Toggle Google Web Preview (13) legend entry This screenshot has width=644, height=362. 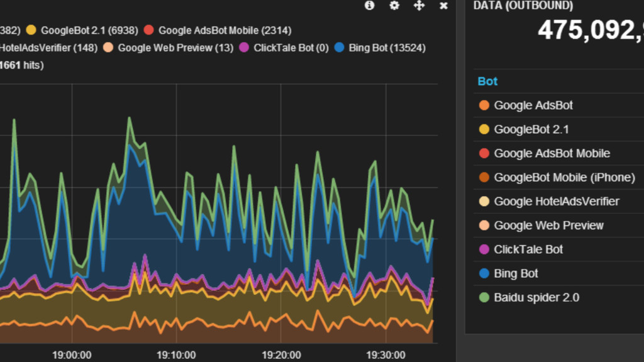tap(169, 48)
